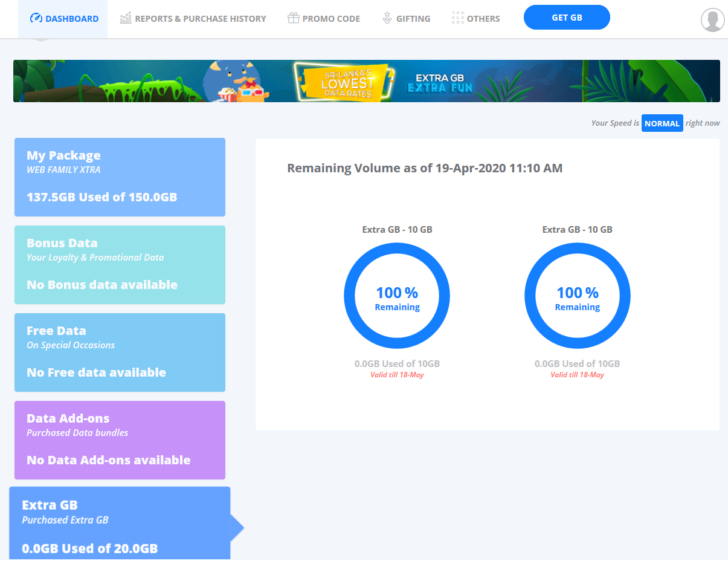Click the NORMAL speed badge
This screenshot has width=728, height=575.
(x=662, y=123)
